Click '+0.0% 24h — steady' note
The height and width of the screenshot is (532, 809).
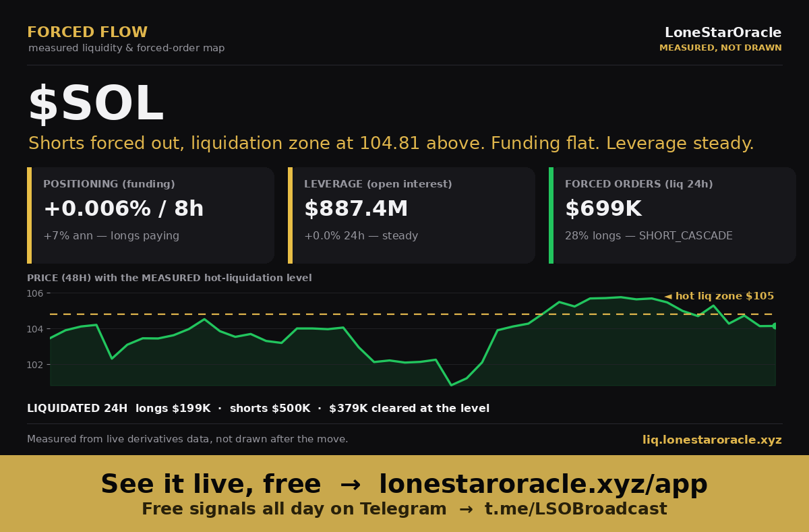[x=361, y=236]
